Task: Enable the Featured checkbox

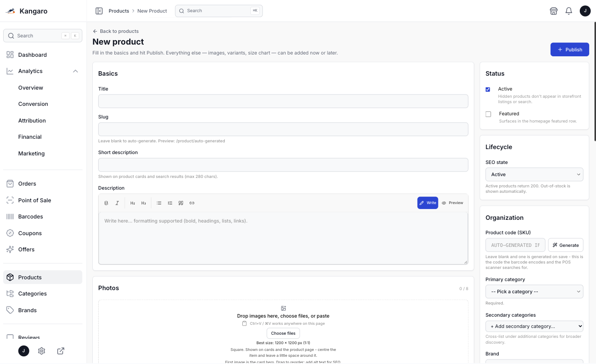Action: coord(488,114)
